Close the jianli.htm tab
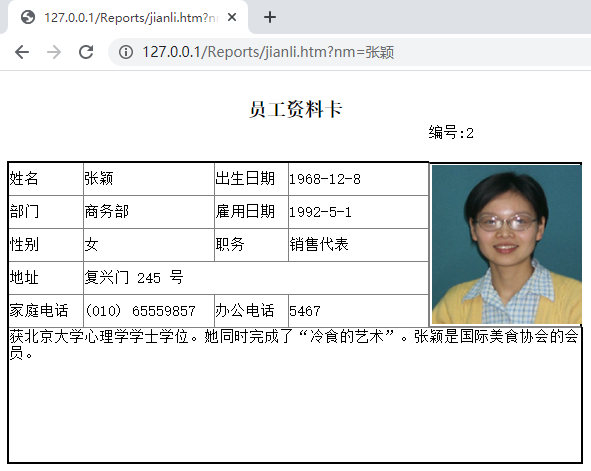Screen dimensions: 591x471 tap(232, 17)
